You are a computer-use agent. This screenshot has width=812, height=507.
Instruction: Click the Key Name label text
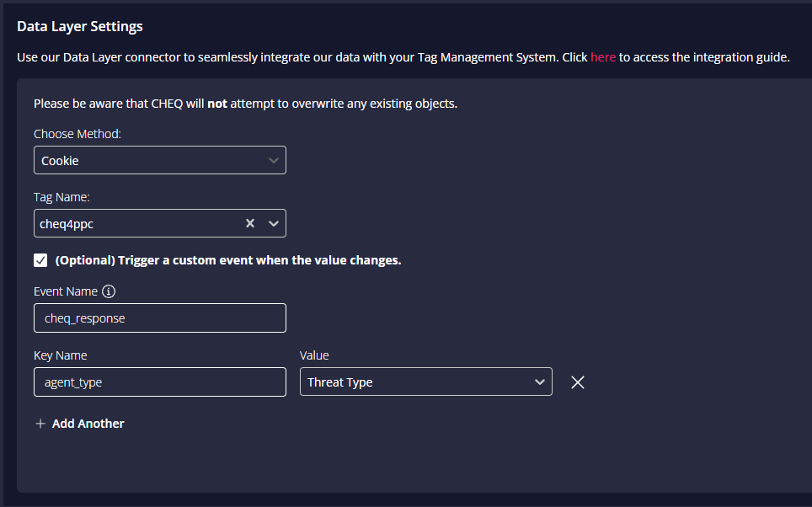tap(60, 355)
